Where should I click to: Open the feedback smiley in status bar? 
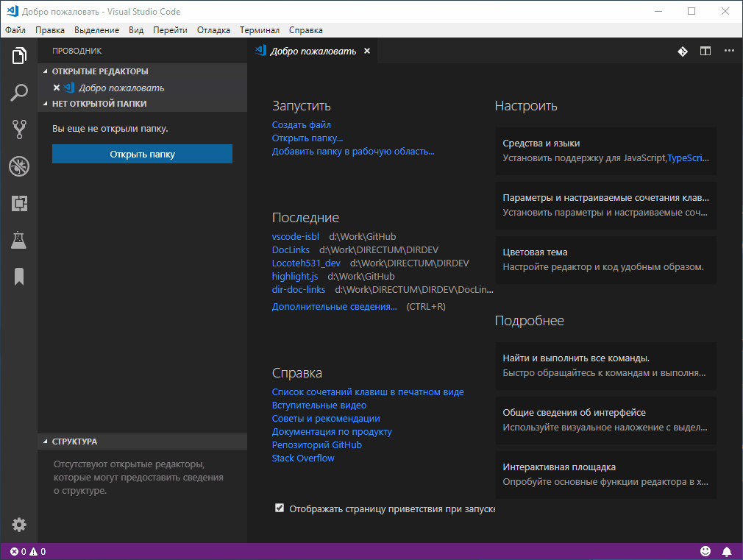[x=705, y=551]
